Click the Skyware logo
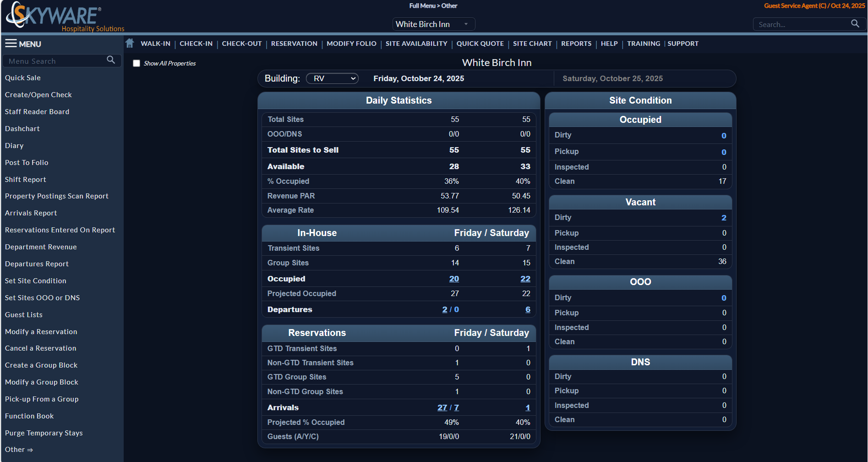 (x=55, y=16)
